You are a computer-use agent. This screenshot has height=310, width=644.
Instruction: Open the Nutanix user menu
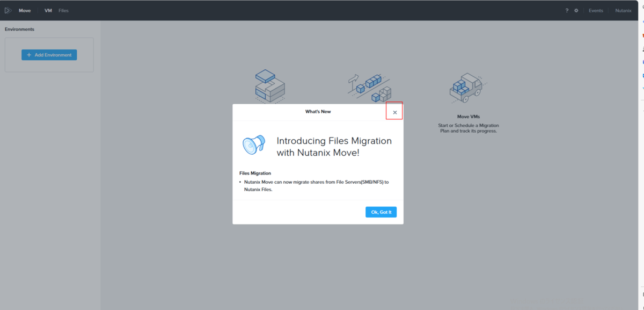coord(623,11)
